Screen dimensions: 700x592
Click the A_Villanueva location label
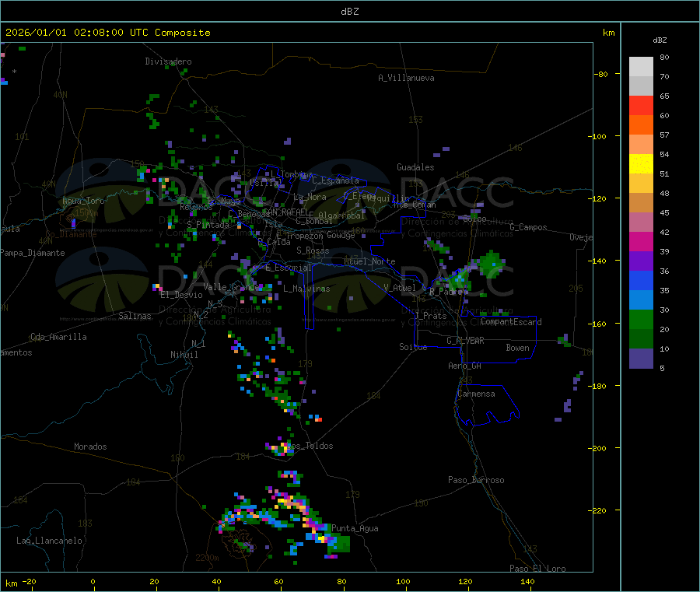(x=406, y=78)
